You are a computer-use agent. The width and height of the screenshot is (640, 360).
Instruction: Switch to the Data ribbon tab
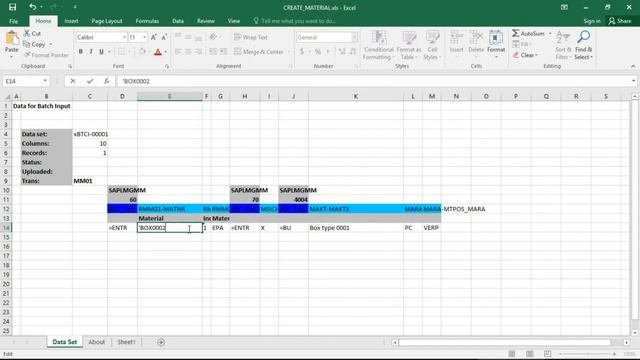tap(178, 21)
